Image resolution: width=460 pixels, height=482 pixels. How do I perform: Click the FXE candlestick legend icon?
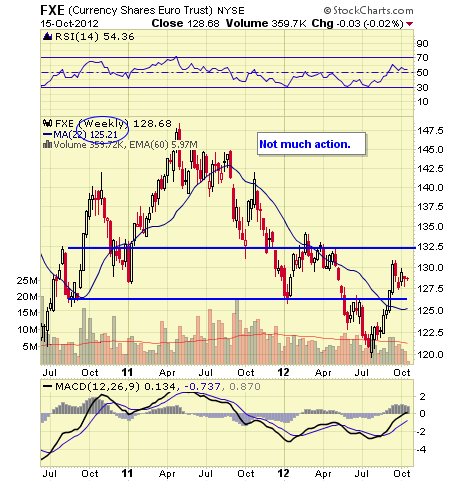47,124
